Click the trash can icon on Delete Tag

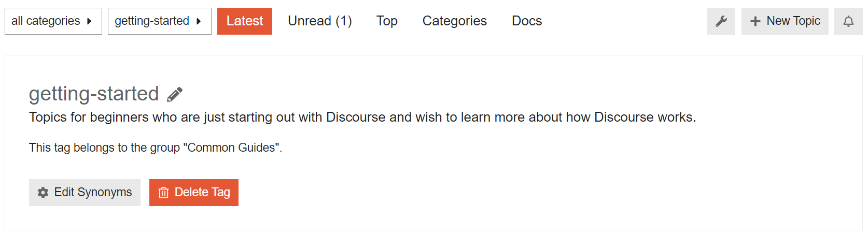tap(163, 193)
